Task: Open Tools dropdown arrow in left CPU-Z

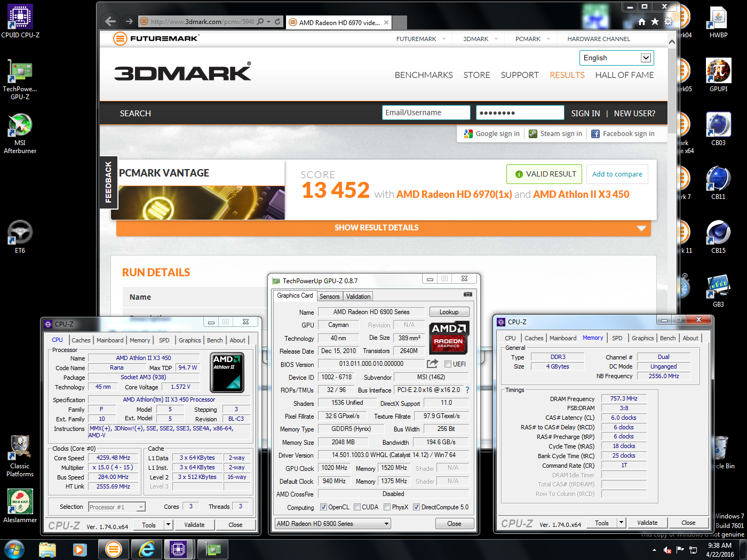Action: tap(168, 525)
